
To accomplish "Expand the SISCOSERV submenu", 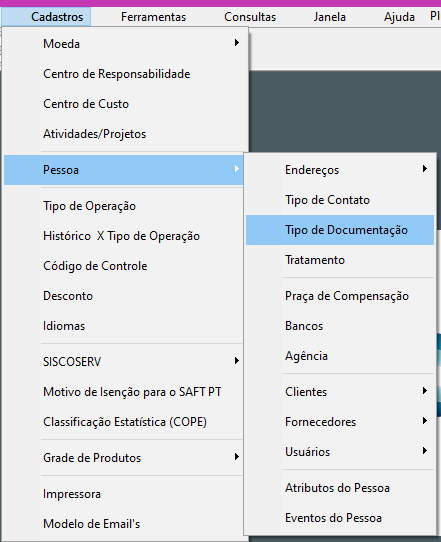I will point(124,362).
